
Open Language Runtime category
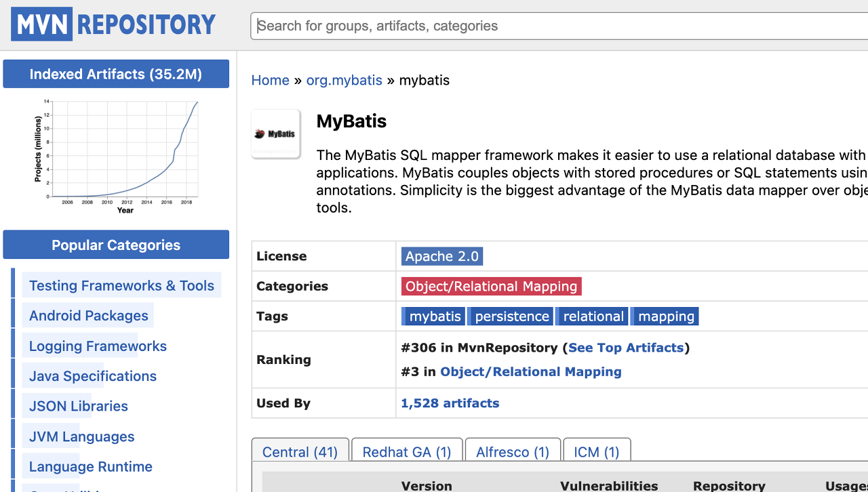[90, 466]
